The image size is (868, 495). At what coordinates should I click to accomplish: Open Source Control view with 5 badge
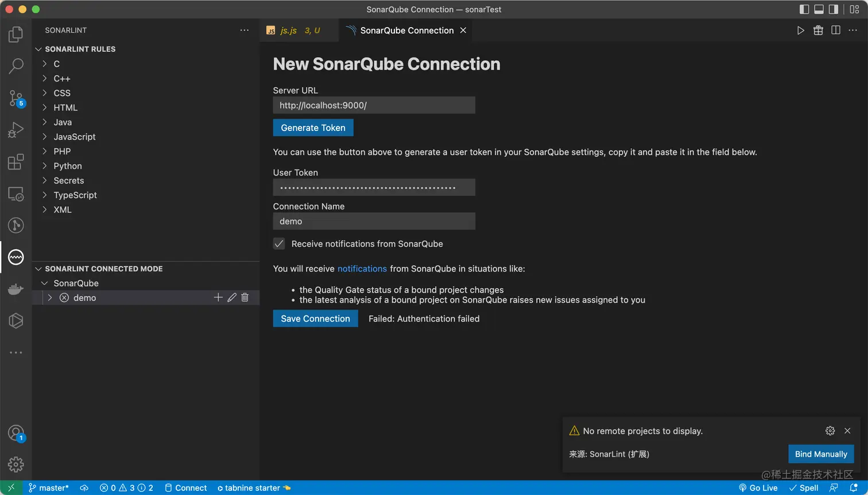[x=16, y=98]
